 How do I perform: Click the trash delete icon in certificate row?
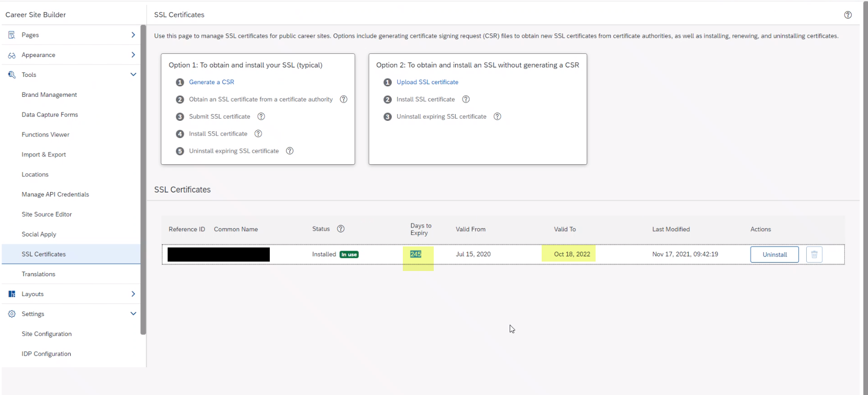click(814, 255)
